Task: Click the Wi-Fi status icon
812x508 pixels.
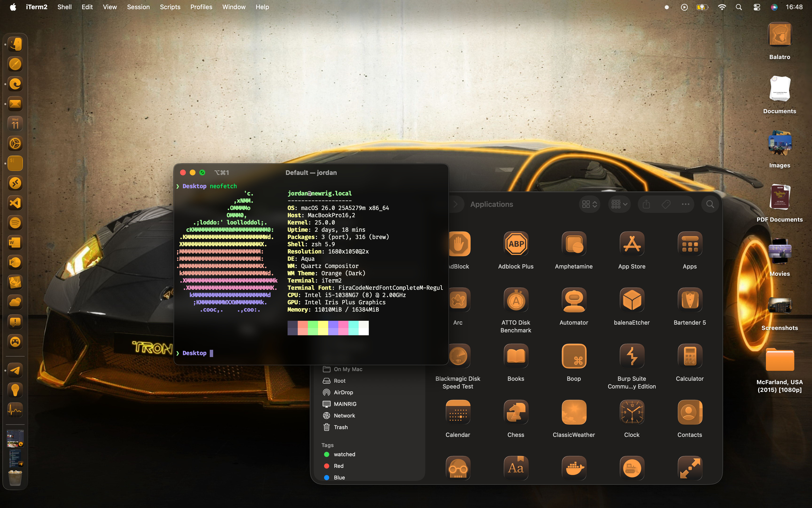Action: click(722, 7)
